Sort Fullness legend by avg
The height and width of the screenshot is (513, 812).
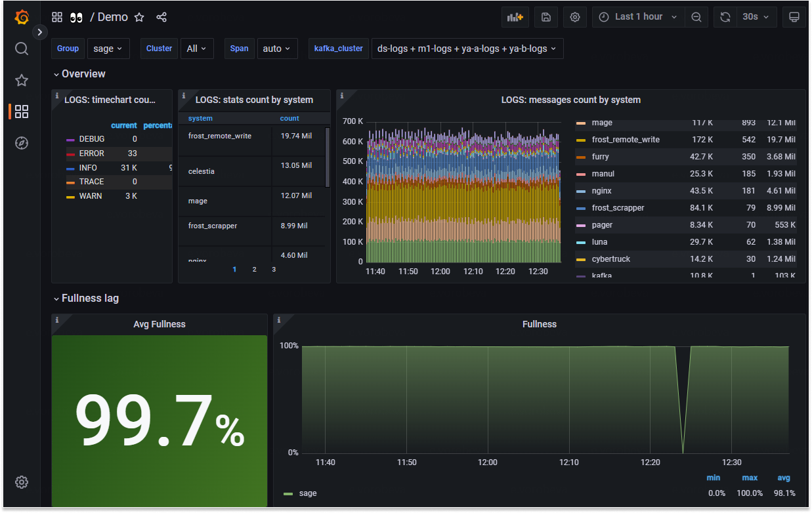coord(784,478)
